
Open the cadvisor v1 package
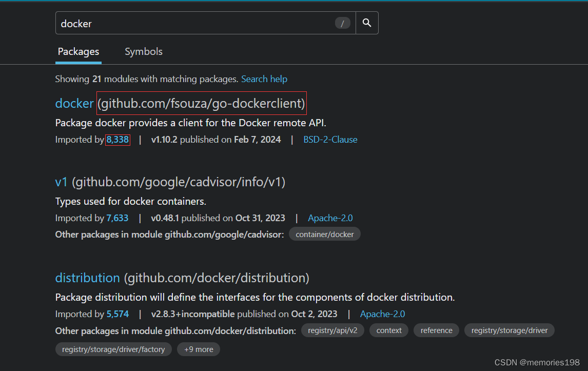pos(61,182)
